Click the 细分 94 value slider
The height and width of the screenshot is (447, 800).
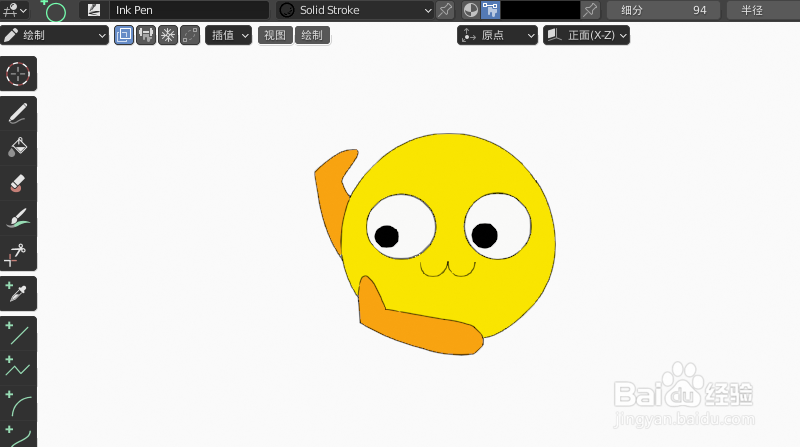pos(663,10)
